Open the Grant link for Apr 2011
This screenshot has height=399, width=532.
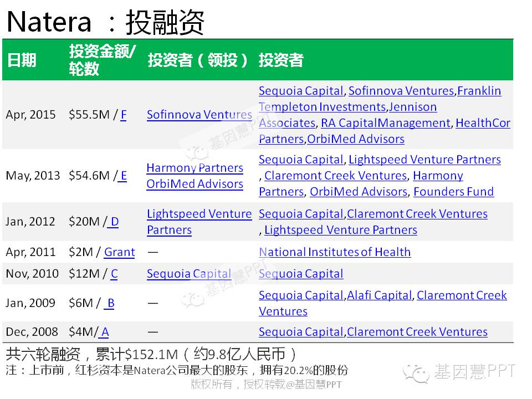(x=119, y=252)
